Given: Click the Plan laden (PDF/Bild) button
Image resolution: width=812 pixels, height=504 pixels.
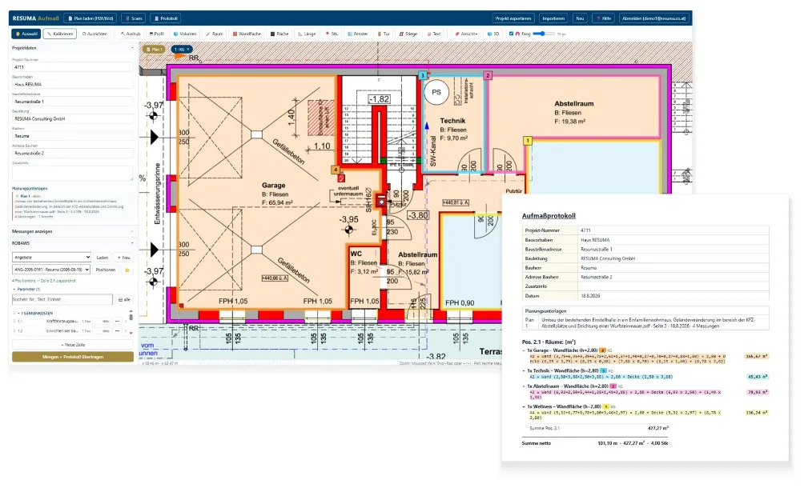Looking at the screenshot, I should (90, 18).
